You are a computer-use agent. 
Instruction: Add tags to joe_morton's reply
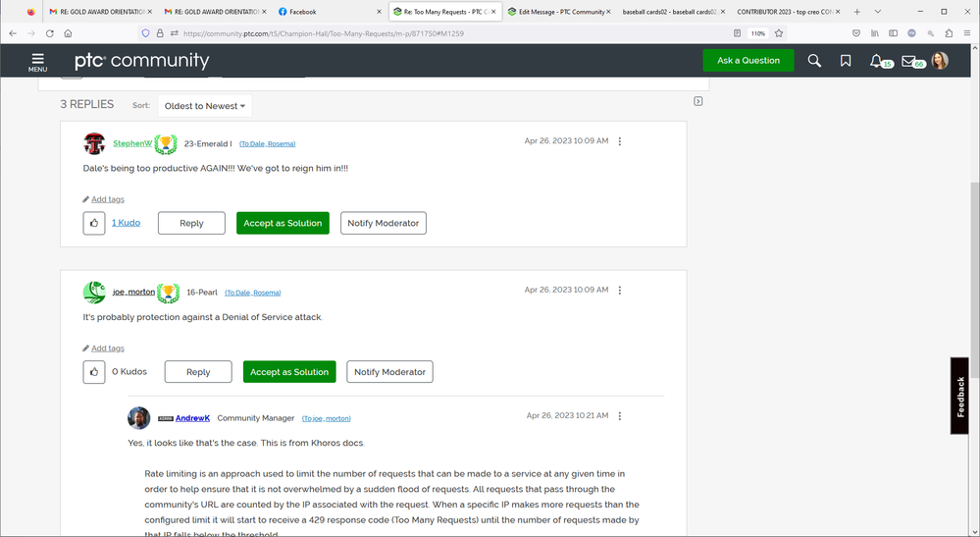click(x=108, y=349)
